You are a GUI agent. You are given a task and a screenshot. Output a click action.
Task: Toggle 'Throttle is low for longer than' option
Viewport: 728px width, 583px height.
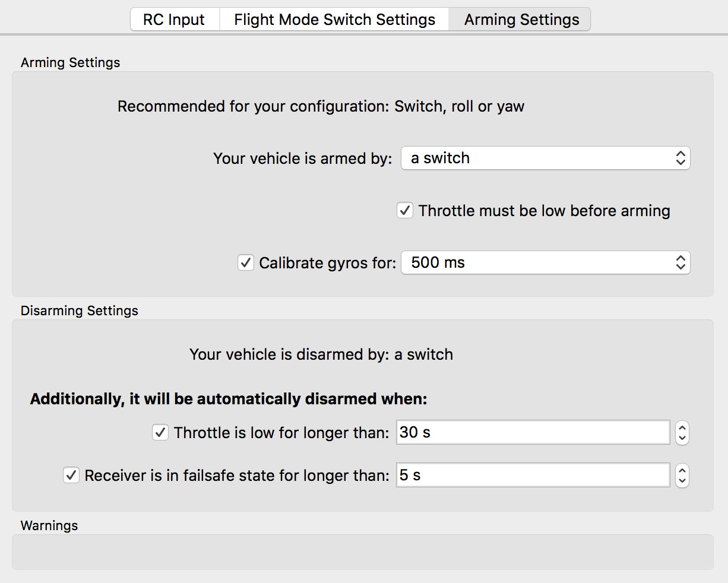point(160,432)
